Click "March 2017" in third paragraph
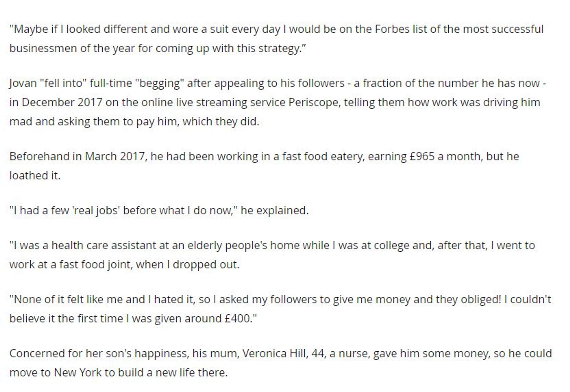Image resolution: width=570 pixels, height=392 pixels. tap(115, 157)
